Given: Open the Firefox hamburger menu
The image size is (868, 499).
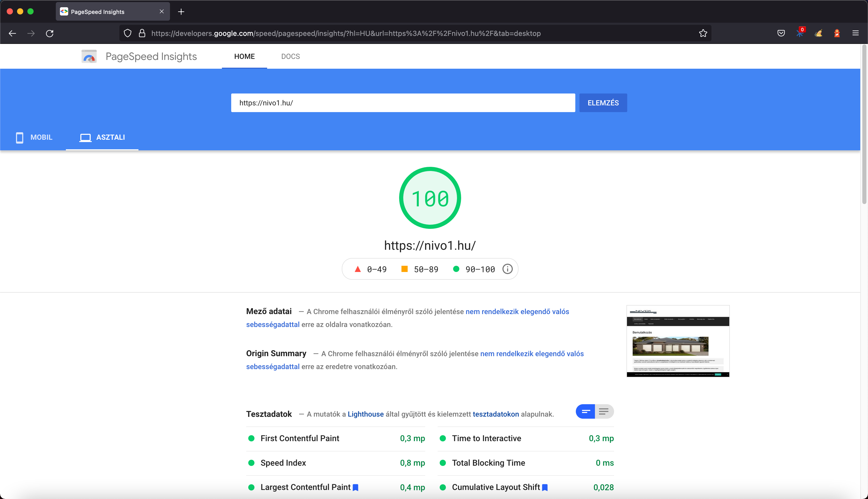Looking at the screenshot, I should (x=855, y=33).
